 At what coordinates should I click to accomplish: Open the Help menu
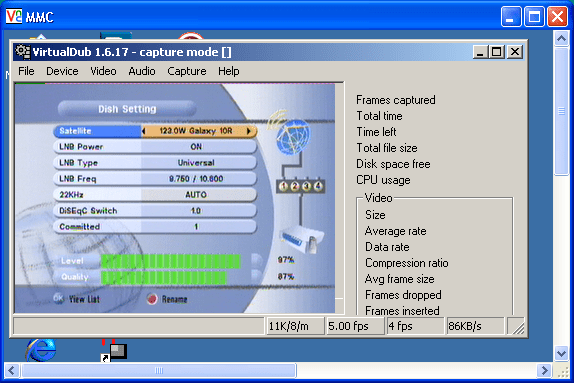pos(229,71)
